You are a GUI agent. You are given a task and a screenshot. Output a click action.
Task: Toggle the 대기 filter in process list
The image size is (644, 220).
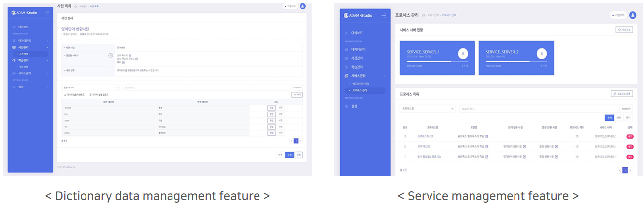click(628, 118)
